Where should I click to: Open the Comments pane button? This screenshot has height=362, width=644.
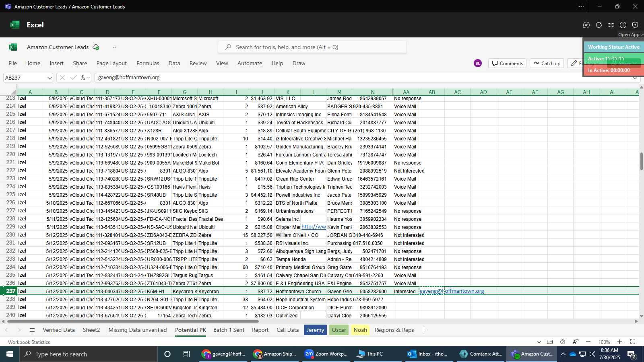(x=507, y=63)
